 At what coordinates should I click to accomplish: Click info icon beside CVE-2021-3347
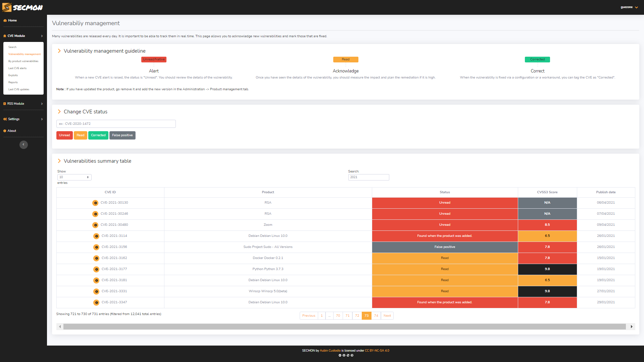pyautogui.click(x=96, y=303)
